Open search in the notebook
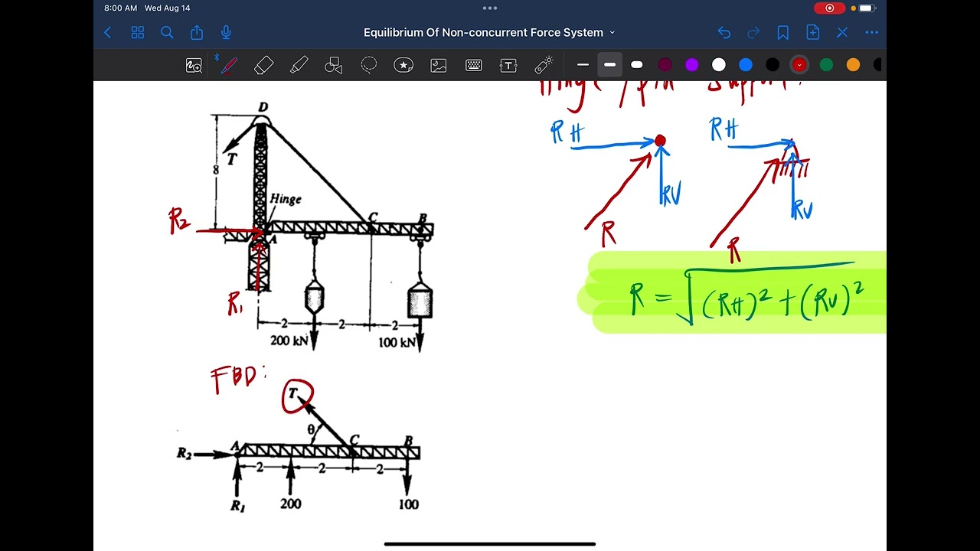This screenshot has height=551, width=980. pos(167,32)
